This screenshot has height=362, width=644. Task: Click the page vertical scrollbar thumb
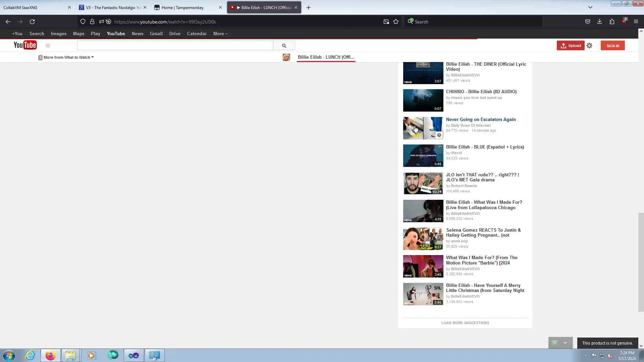click(641, 261)
